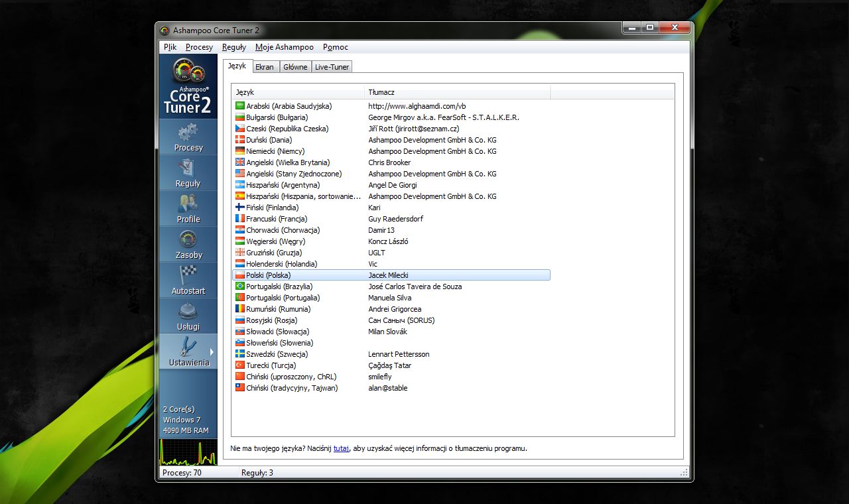
Task: Open the Procesy menu
Action: (200, 47)
